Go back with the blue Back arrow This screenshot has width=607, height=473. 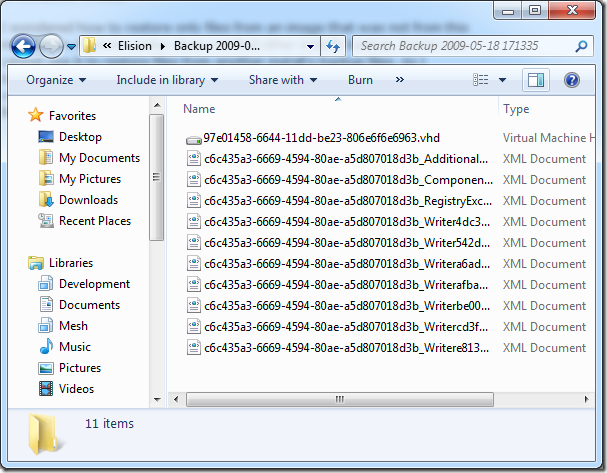click(x=23, y=46)
